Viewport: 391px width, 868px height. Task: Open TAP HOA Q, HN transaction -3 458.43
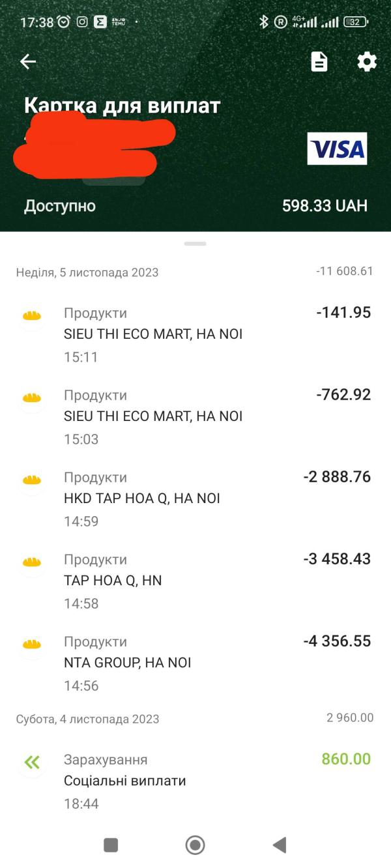coord(195,581)
